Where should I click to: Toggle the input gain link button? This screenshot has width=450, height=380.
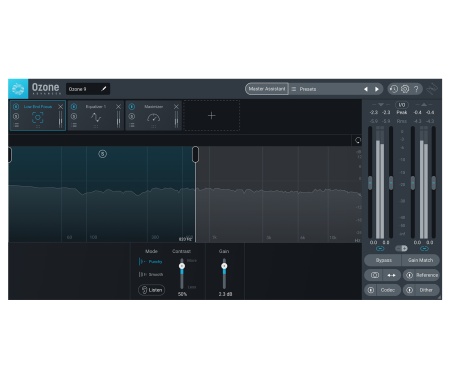(x=380, y=249)
